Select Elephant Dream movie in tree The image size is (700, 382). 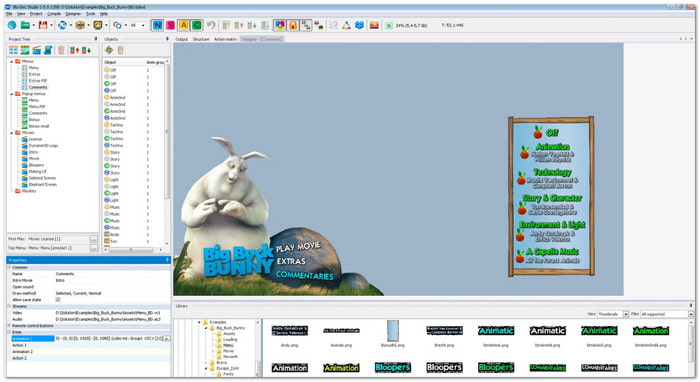click(x=43, y=184)
